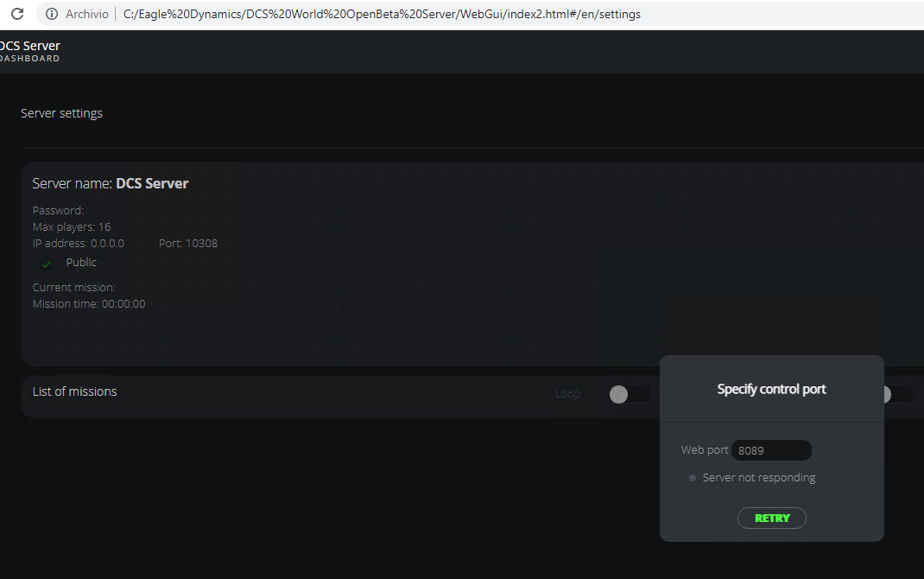924x579 pixels.
Task: Select the IP address: 0.0.0.0 text
Action: coord(79,244)
